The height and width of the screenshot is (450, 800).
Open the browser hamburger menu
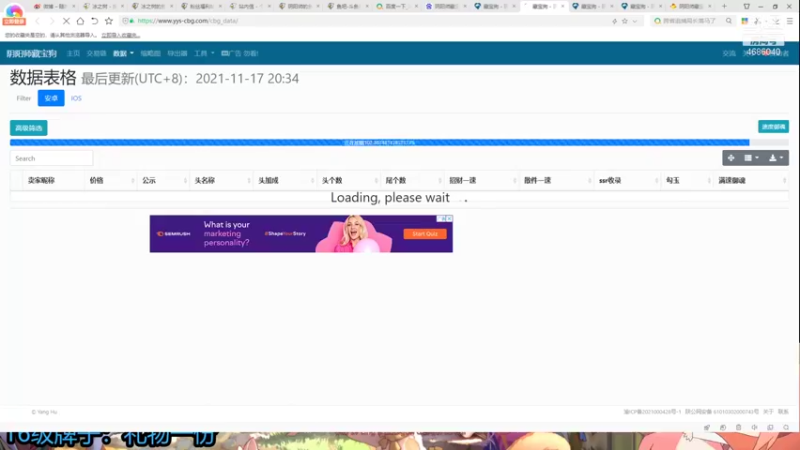point(790,21)
